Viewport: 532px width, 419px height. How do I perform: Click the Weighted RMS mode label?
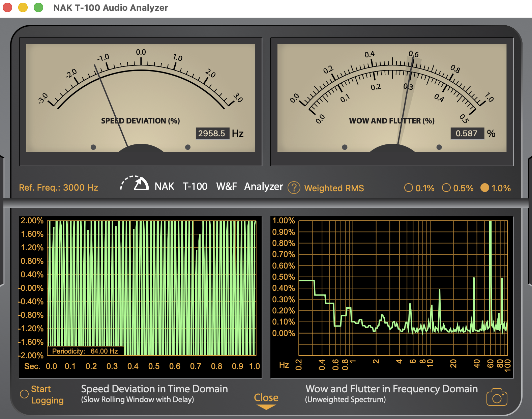[x=334, y=188]
